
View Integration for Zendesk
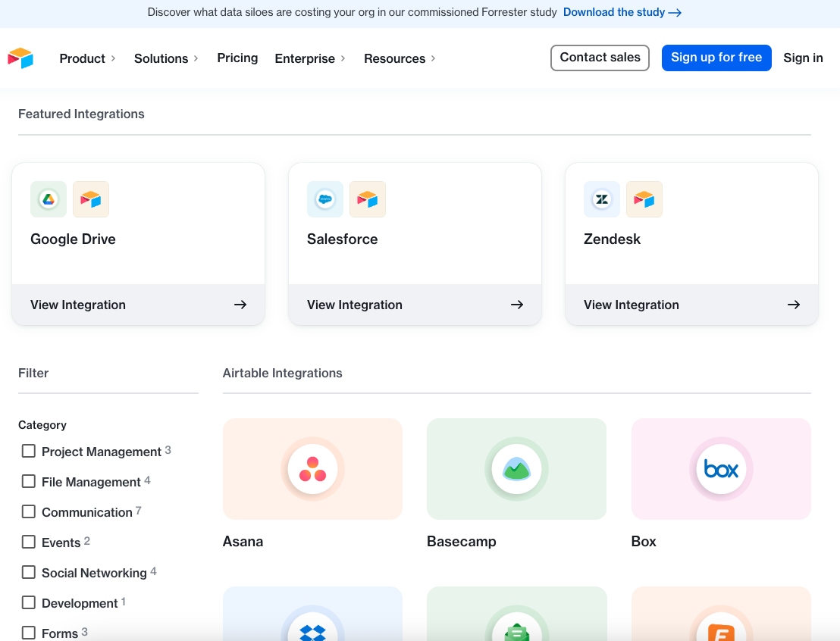click(x=691, y=305)
